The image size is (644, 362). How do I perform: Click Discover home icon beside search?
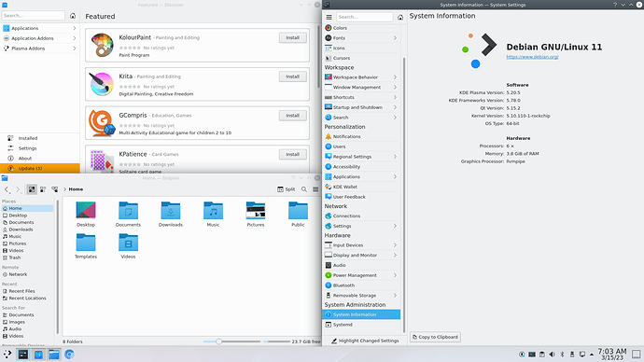coord(73,16)
